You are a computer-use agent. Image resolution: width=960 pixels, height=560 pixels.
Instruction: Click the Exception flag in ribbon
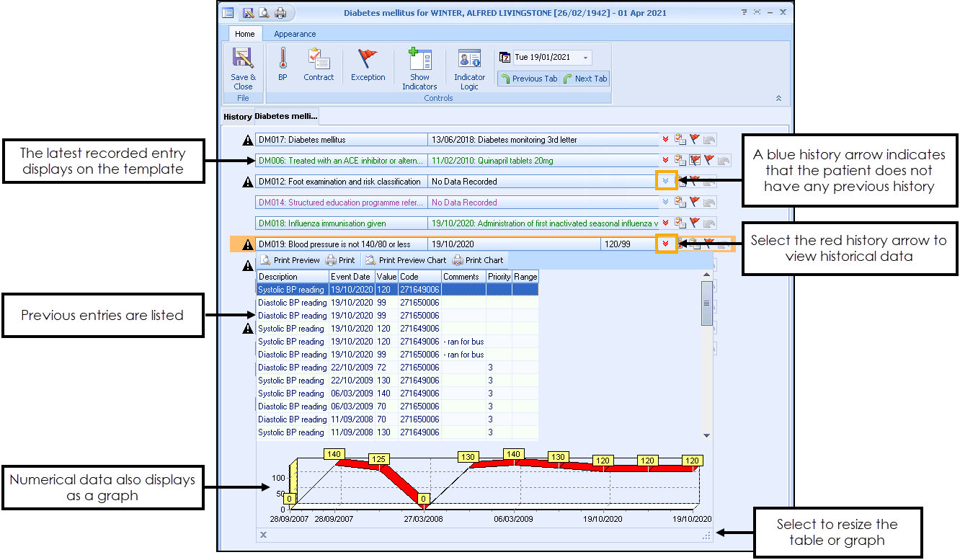pos(368,65)
